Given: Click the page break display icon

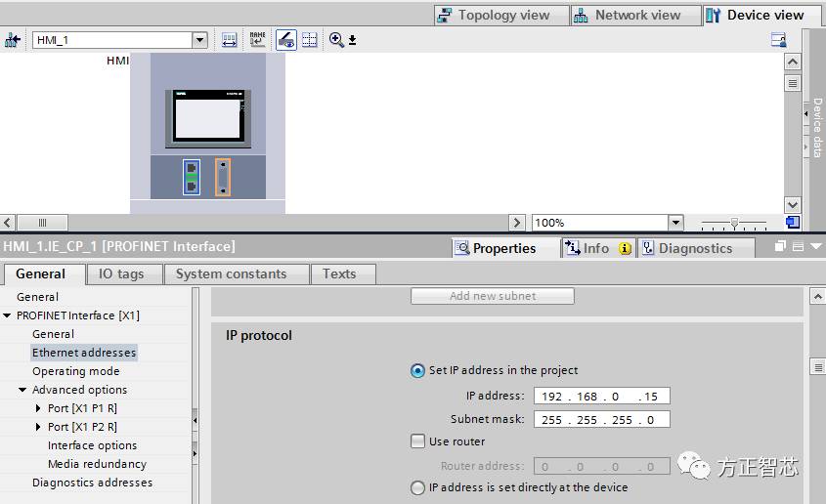Looking at the screenshot, I should [310, 40].
